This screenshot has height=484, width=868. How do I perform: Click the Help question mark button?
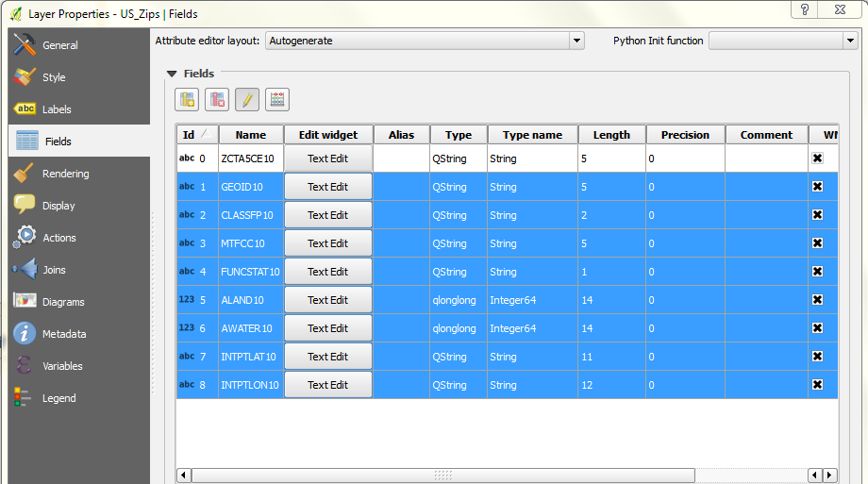click(x=805, y=9)
